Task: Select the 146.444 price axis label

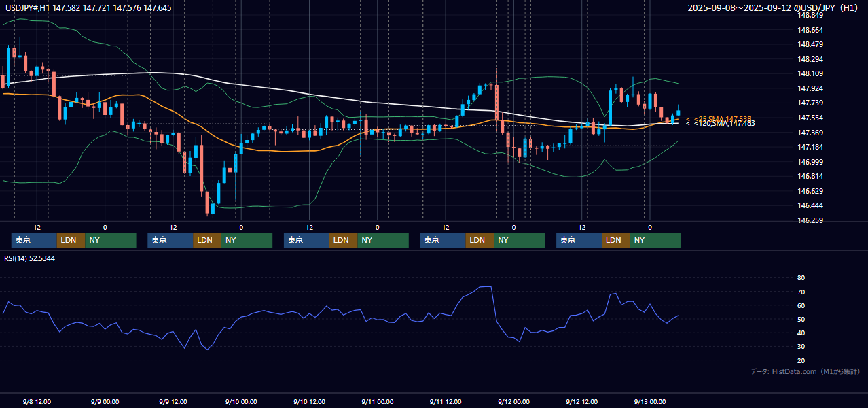Action: pos(810,206)
